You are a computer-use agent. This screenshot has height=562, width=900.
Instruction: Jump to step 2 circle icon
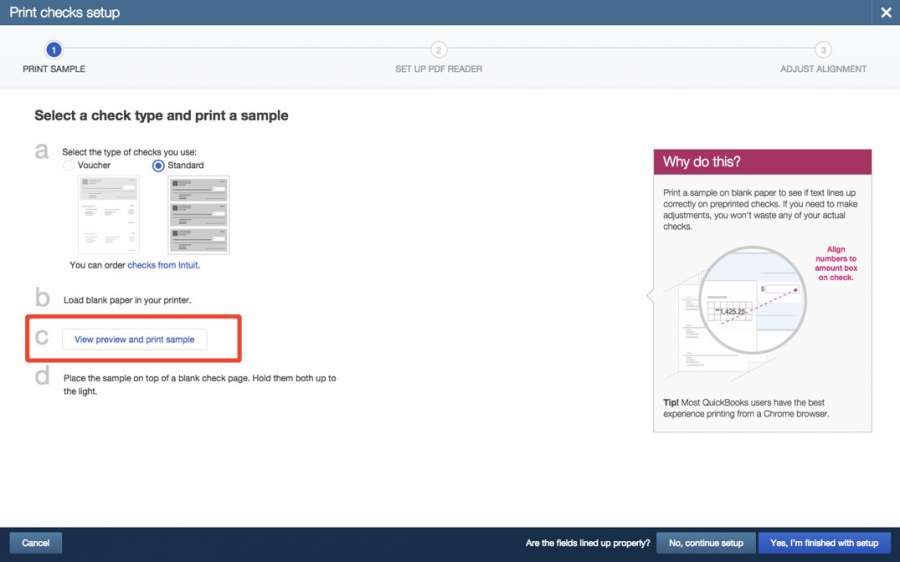(438, 50)
